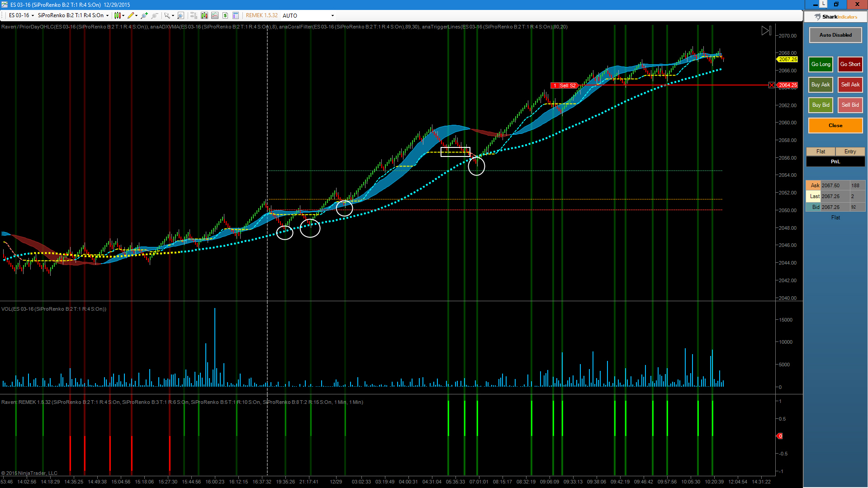Click the Bid price row

(x=835, y=207)
